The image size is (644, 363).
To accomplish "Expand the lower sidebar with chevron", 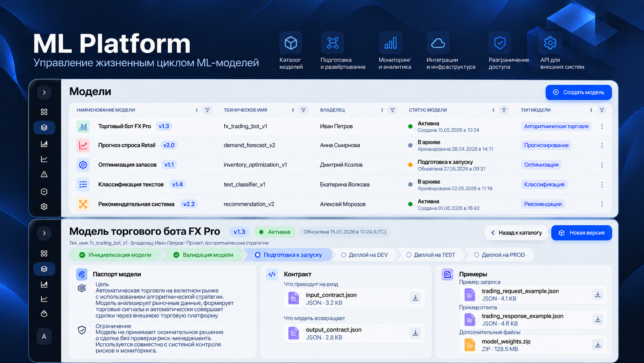I will click(x=44, y=233).
